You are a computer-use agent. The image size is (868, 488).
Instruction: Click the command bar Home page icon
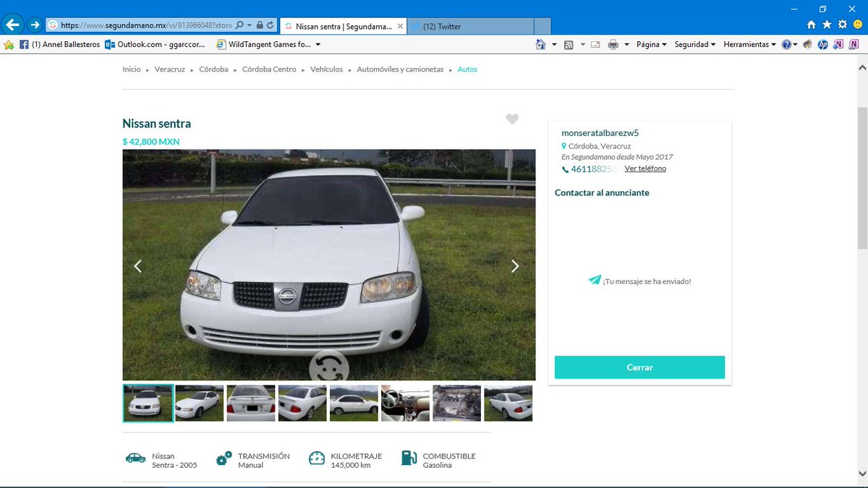tap(540, 45)
